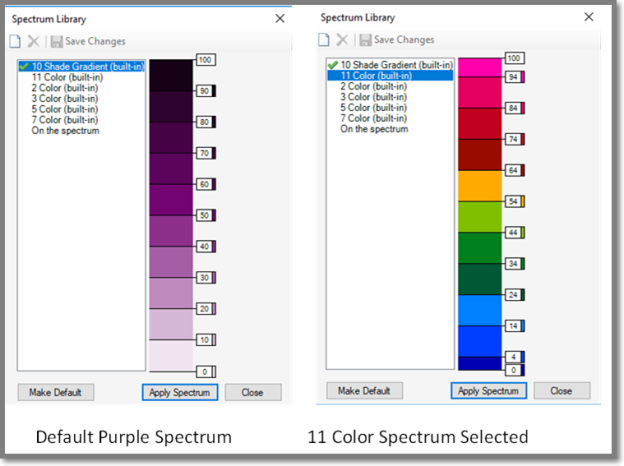Screen dimensions: 624x466
Task: Click the orange color band in 11 Color spectrum
Action: pyautogui.click(x=479, y=186)
